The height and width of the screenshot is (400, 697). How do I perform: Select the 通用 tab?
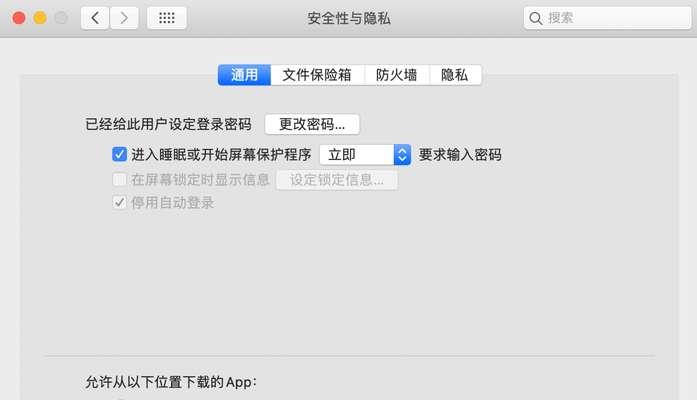coord(244,75)
